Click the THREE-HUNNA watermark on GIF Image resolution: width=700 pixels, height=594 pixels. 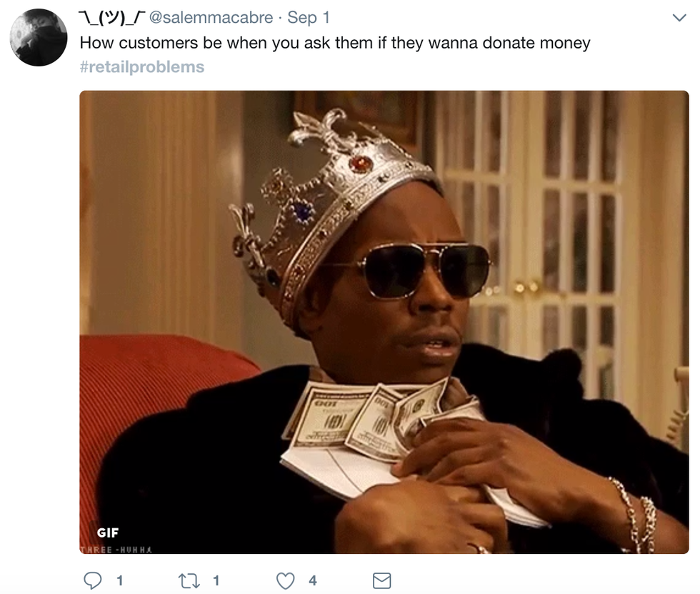point(116,550)
